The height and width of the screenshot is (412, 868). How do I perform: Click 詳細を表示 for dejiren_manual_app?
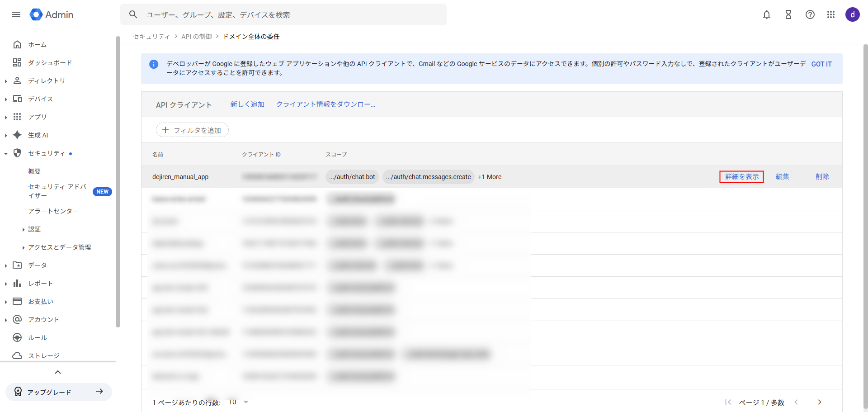click(x=741, y=177)
